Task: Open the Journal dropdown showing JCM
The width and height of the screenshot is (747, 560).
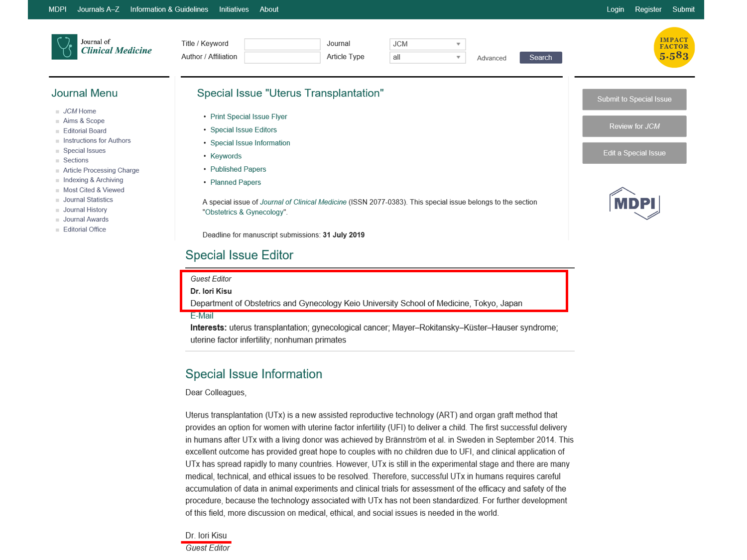Action: pos(427,44)
